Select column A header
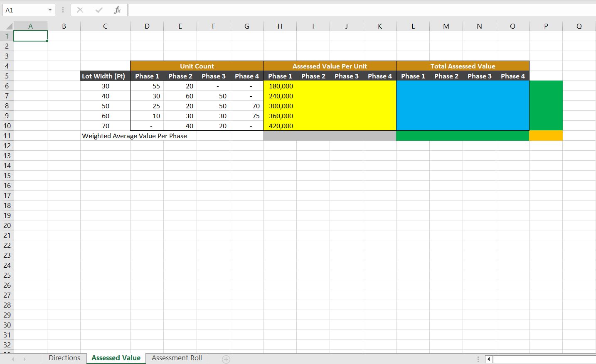This screenshot has width=596, height=364. 30,26
